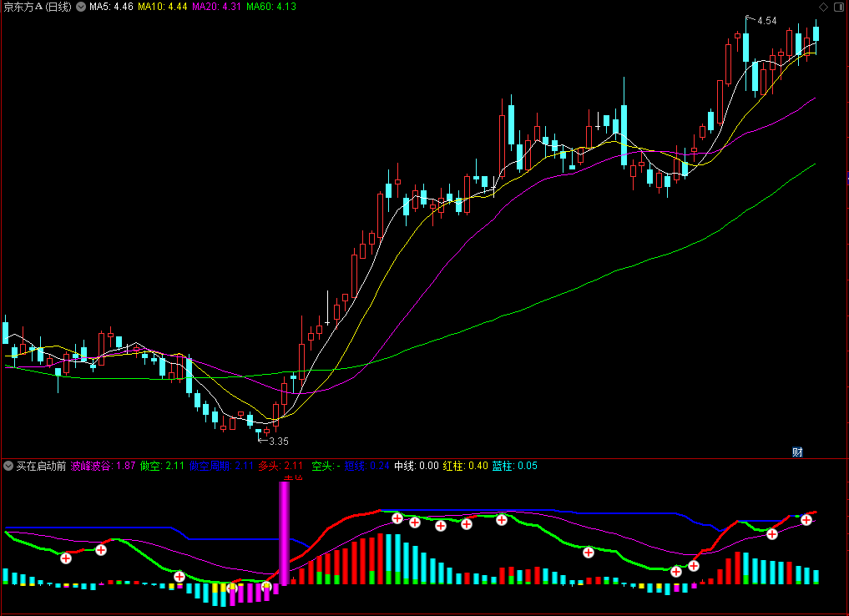Click the 红柱: 0.40 indicator value
This screenshot has width=849, height=616.
click(465, 466)
